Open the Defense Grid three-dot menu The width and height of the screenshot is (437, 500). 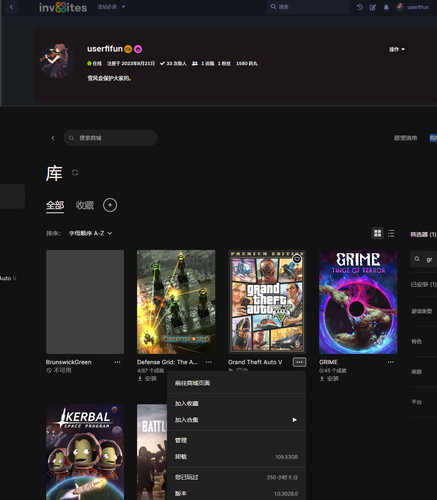pos(209,362)
